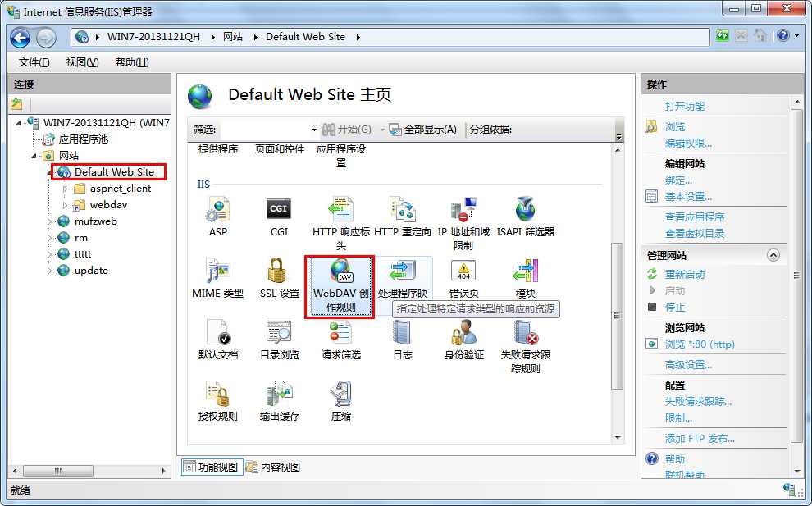Collapse the 网站 tree node
812x506 pixels.
tap(34, 156)
